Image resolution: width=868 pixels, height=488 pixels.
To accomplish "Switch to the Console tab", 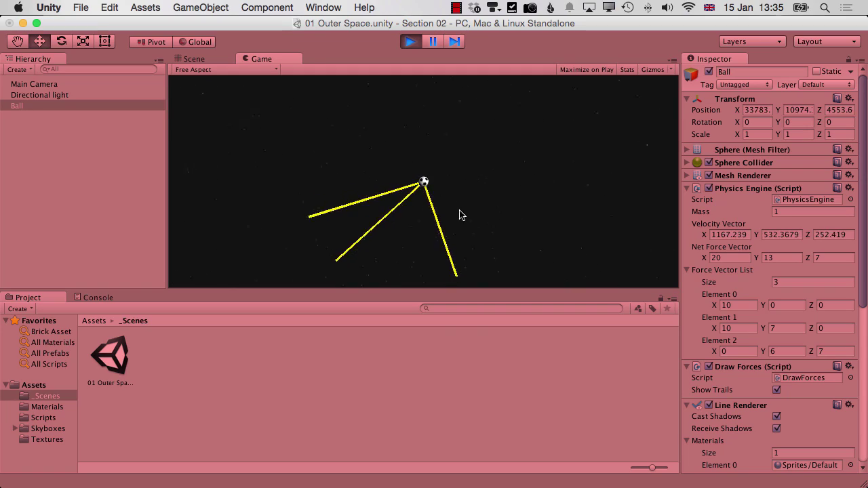I will pos(94,298).
